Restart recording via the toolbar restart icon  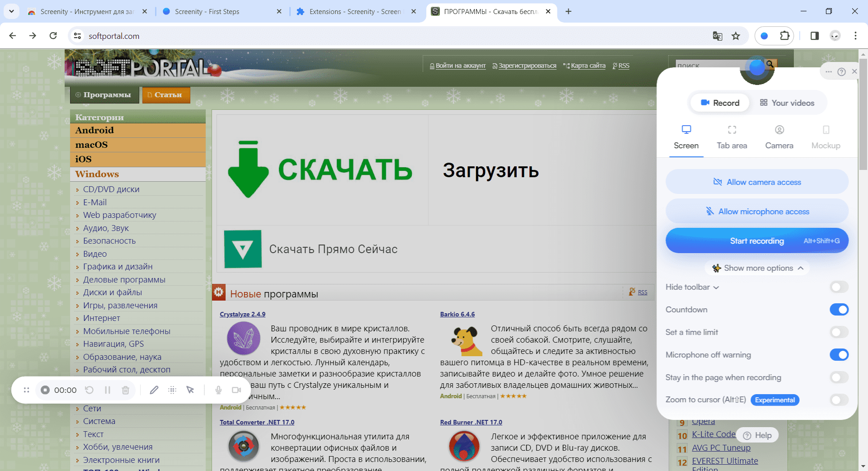pyautogui.click(x=90, y=390)
